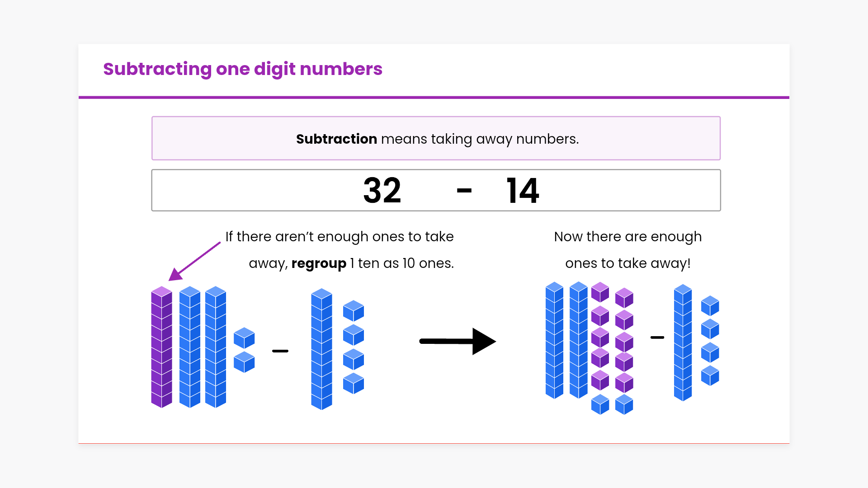Click the bold minus sign between 32 and 14
868x488 pixels.
(x=464, y=191)
